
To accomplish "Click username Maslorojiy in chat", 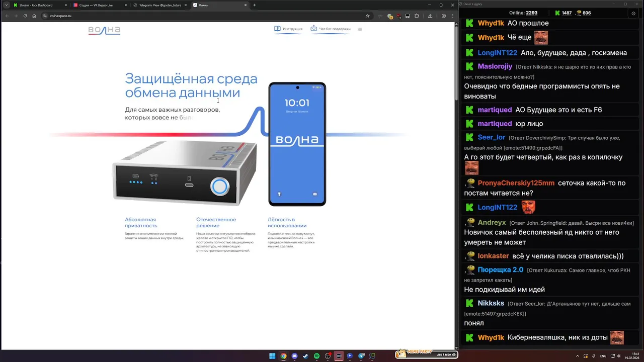I will (495, 66).
